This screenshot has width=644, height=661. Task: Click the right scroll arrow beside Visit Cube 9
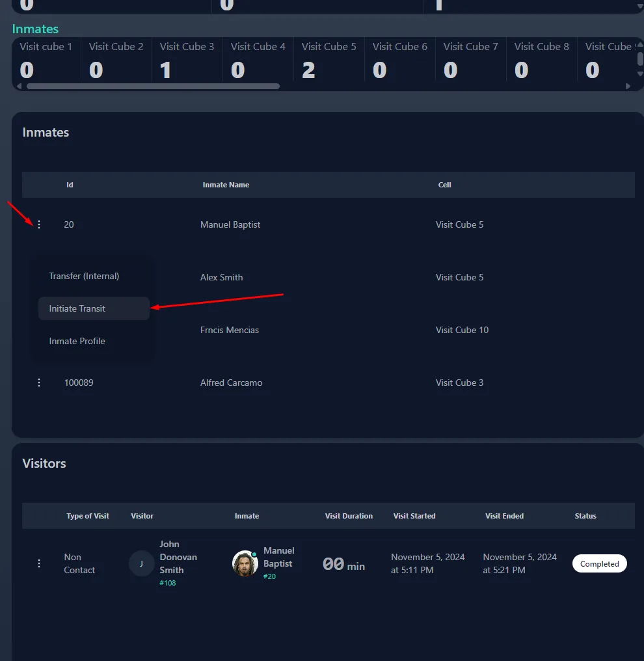627,85
